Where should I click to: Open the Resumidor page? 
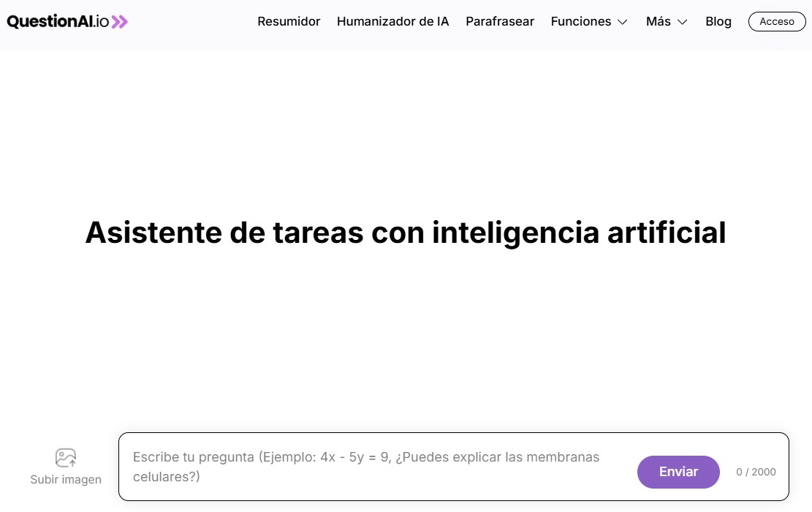289,21
